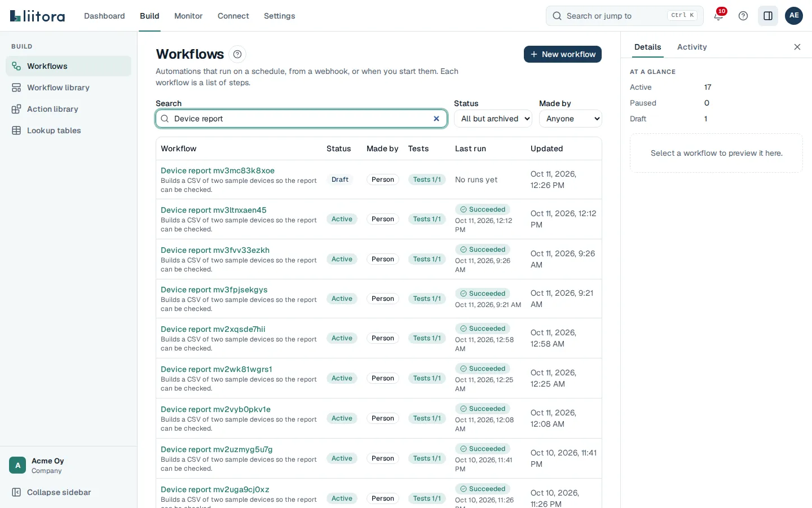The height and width of the screenshot is (508, 812).
Task: Click the liitora logo
Action: coord(37,16)
